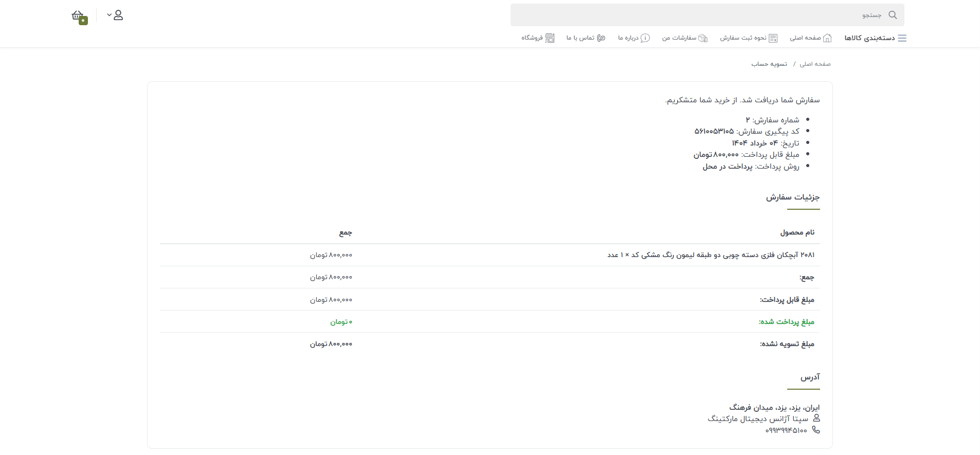Screen dimensions: 980x455
Task: Click the order form icon beside نحوه ثبت سفارش
Action: [773, 38]
